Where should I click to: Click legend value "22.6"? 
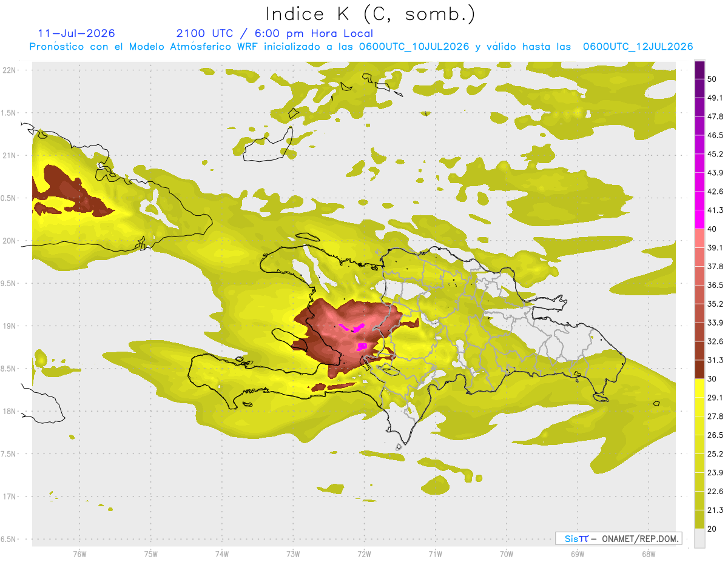[715, 491]
